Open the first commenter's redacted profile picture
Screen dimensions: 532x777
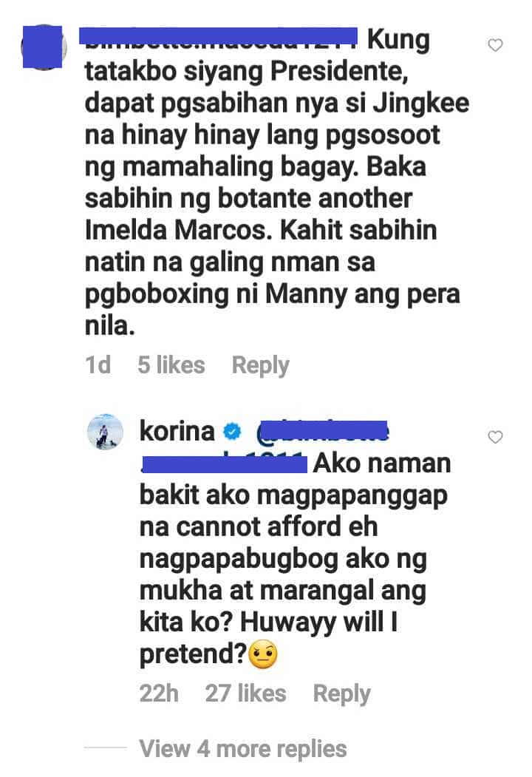tap(43, 47)
